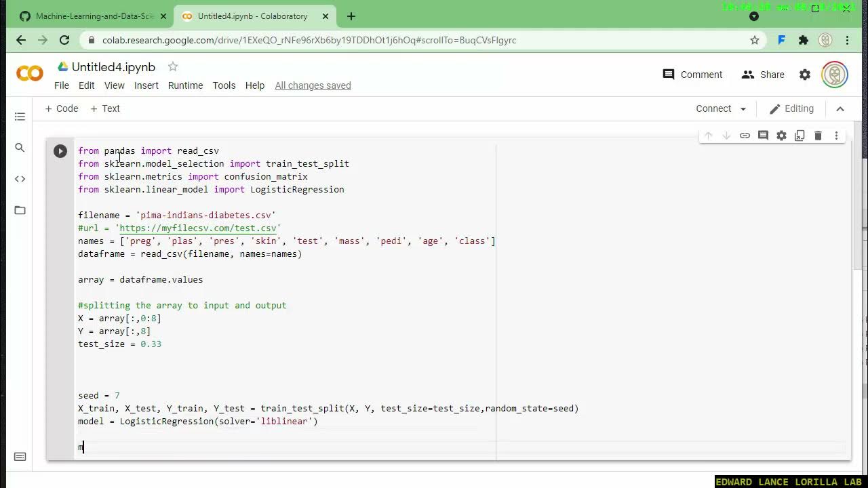Click the 'array = dataframe.values' line
Viewport: 868px width, 488px height.
click(140, 280)
